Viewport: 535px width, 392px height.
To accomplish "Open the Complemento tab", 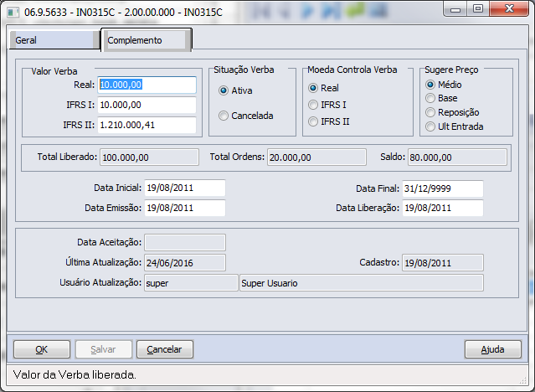I will (147, 40).
